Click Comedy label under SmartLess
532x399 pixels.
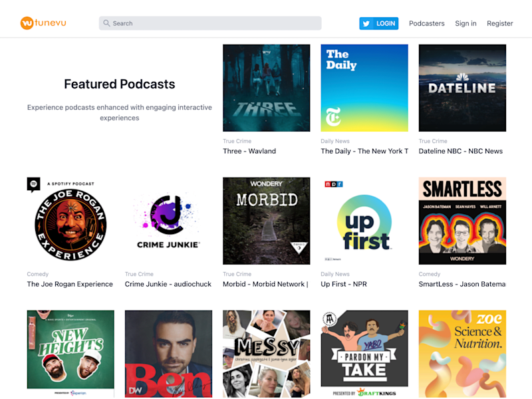[x=429, y=274]
